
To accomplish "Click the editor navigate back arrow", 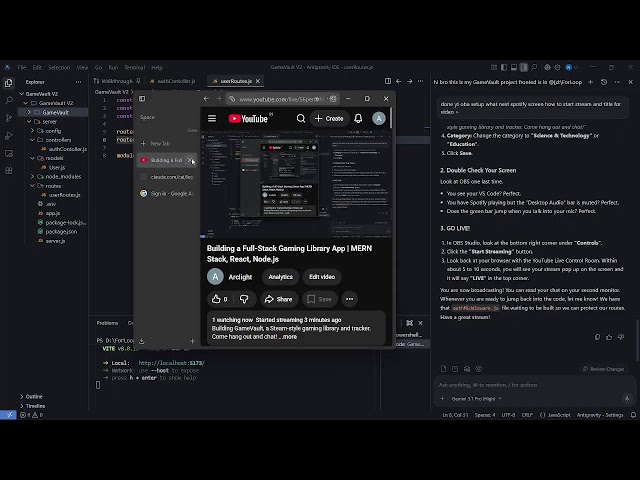I will click(x=399, y=81).
